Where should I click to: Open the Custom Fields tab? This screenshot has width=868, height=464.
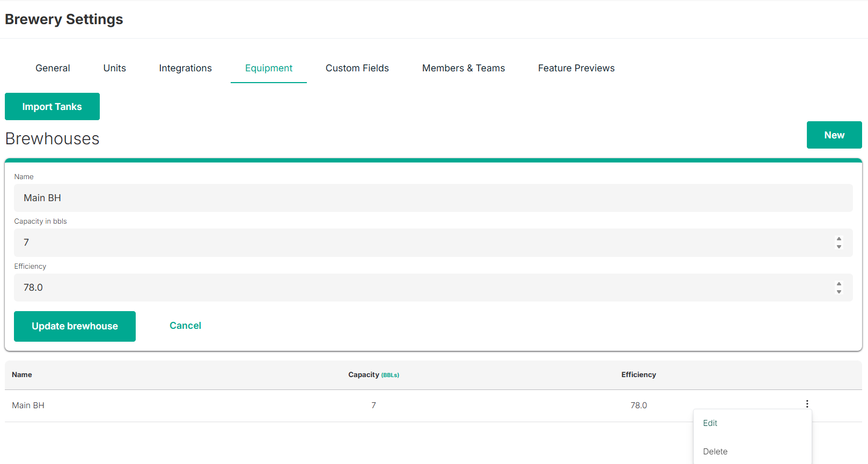(357, 68)
